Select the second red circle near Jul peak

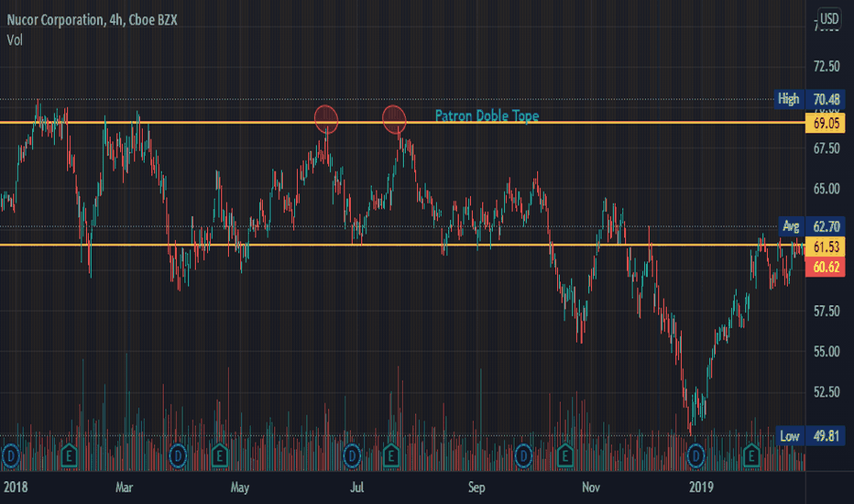[394, 119]
